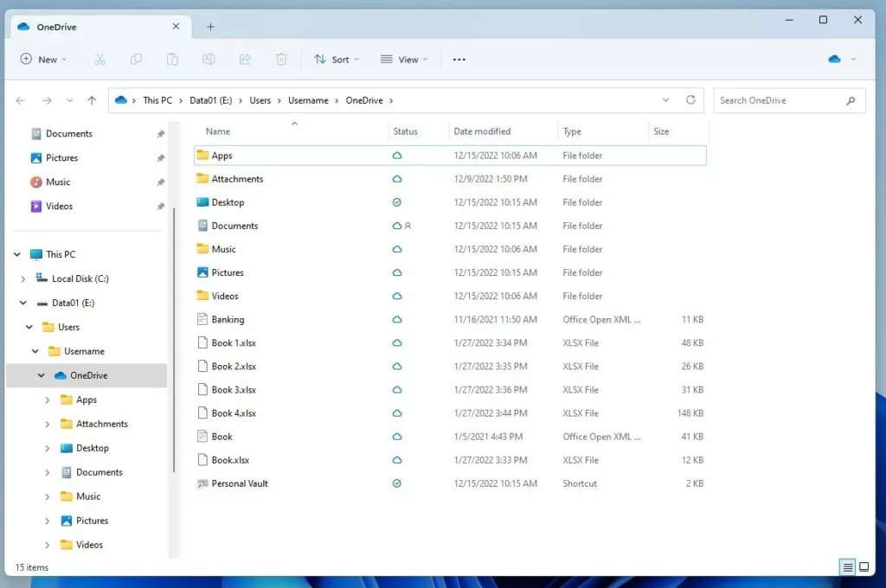Click the Search OneDrive input field
Viewport: 886px width, 588px height.
779,100
